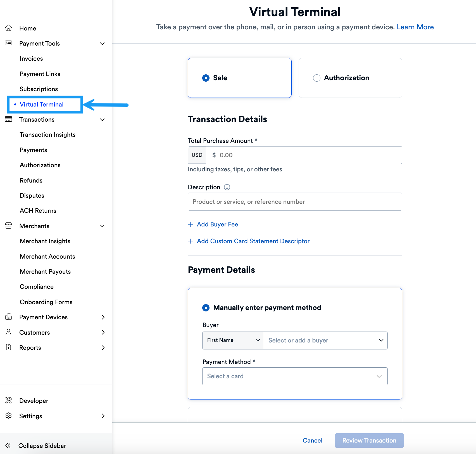The image size is (476, 454).
Task: Collapse the Payment Tools section chevron
Action: click(102, 44)
